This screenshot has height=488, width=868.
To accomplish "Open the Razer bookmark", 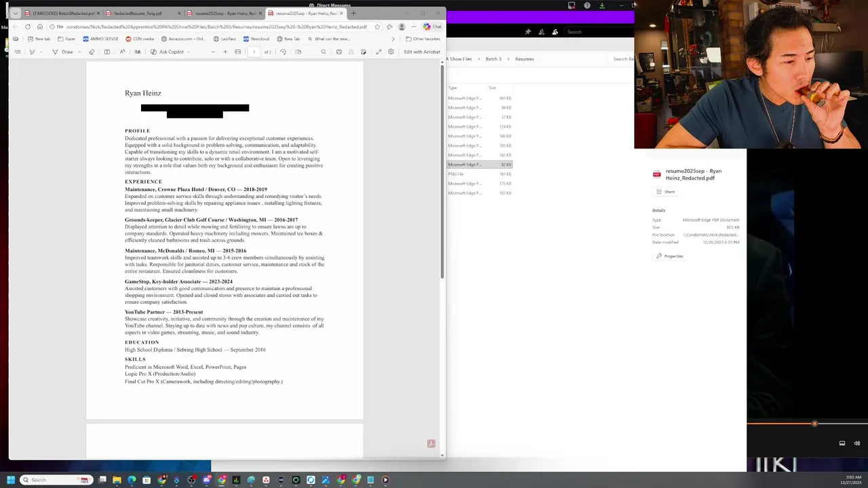I will click(66, 39).
